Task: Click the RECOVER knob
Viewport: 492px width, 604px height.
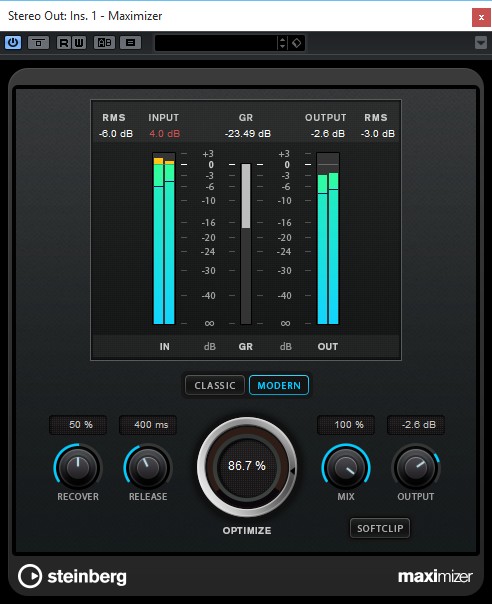Action: pos(78,467)
